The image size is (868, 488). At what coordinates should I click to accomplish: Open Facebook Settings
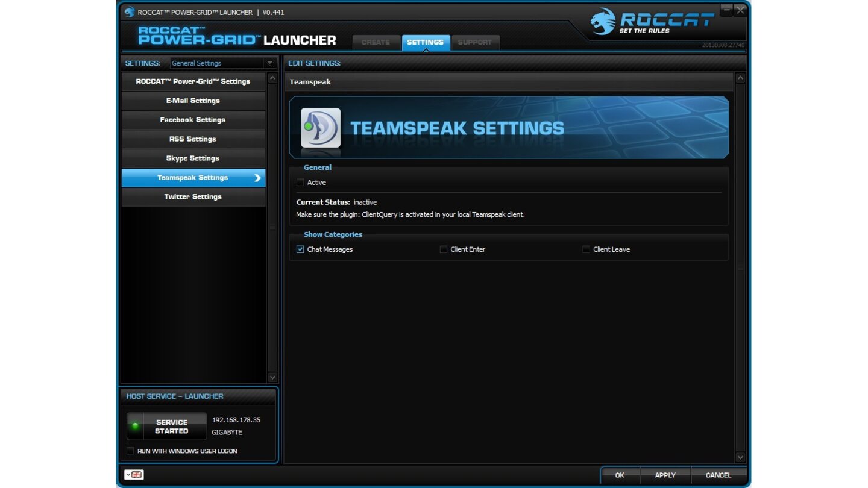click(193, 120)
